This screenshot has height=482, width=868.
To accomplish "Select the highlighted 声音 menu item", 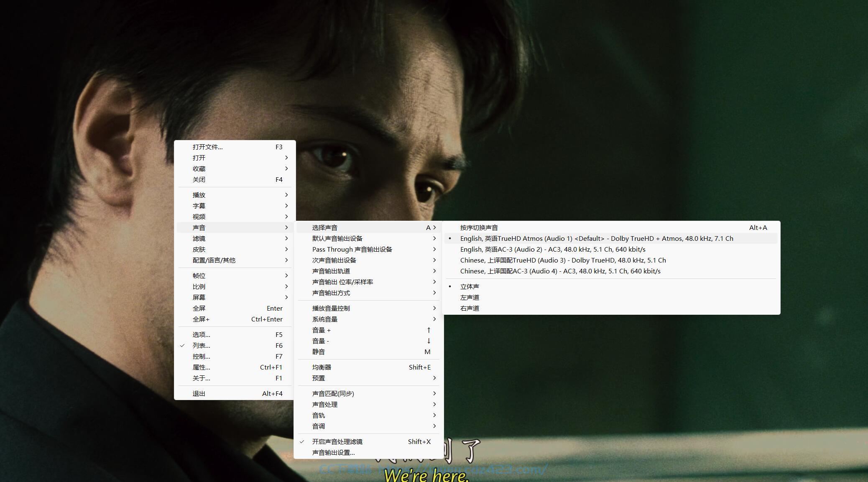I will pos(235,227).
